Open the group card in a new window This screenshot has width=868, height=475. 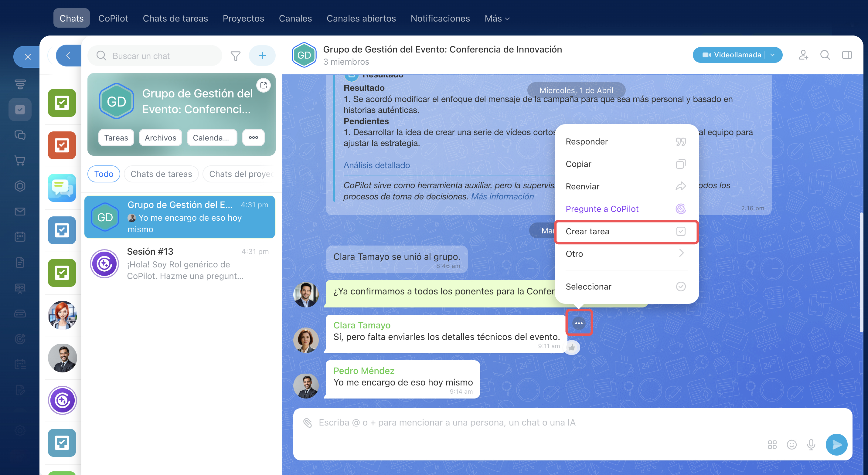tap(264, 86)
